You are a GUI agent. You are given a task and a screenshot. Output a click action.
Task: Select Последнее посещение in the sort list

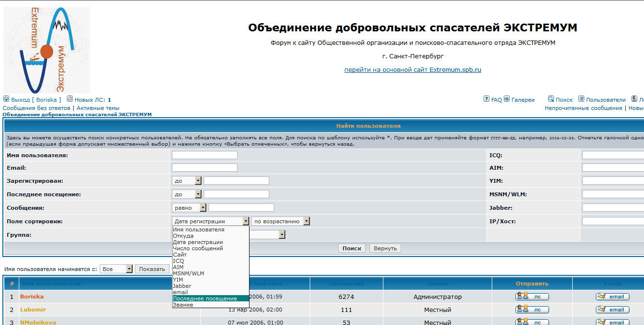coord(205,298)
